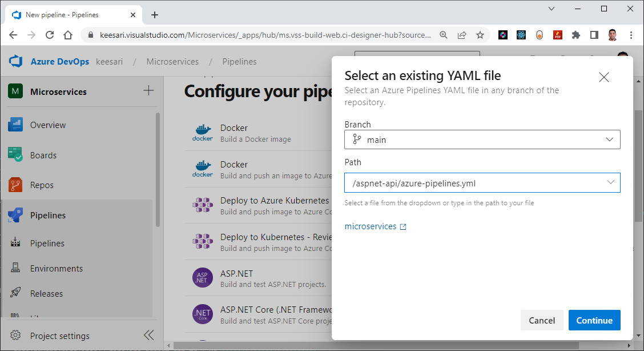Viewport: 644px width, 351px height.
Task: Bookmark this page with the star icon
Action: coord(480,35)
